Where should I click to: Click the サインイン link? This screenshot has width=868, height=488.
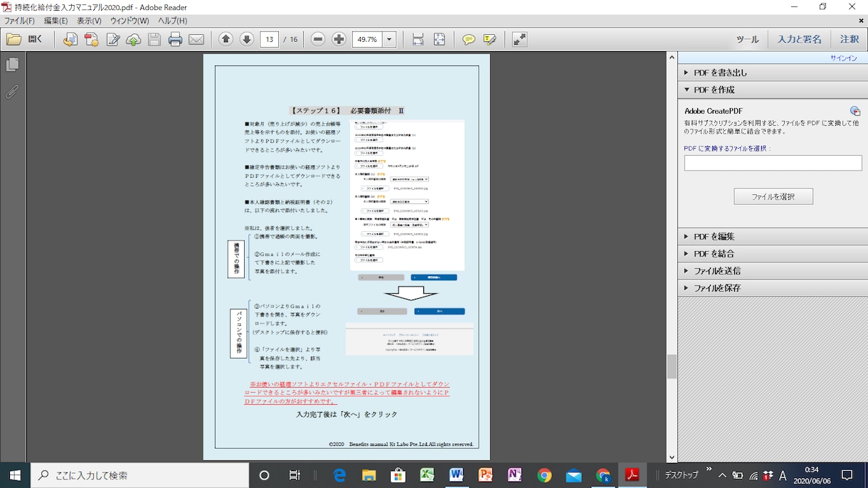844,58
